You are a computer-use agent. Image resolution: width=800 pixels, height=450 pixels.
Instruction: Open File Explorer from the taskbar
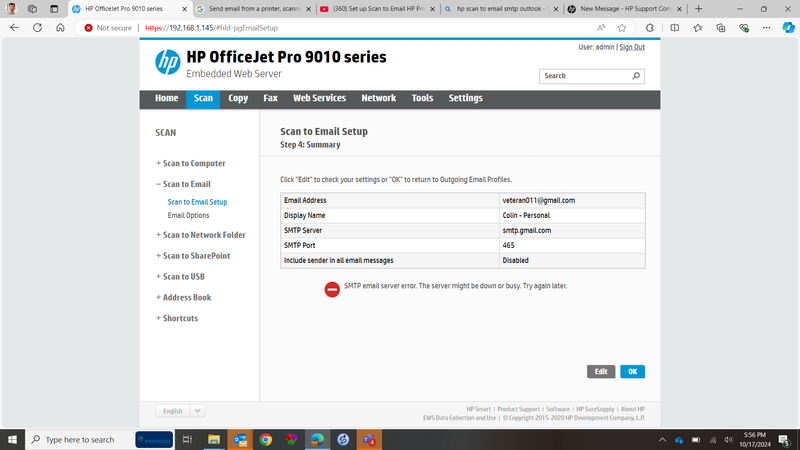213,439
